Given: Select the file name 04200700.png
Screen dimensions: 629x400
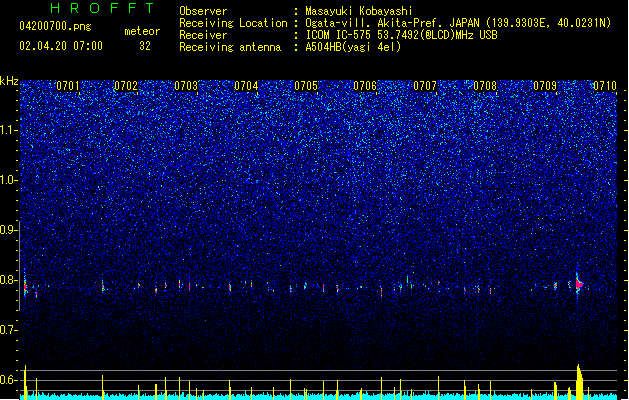Looking at the screenshot, I should tap(55, 26).
